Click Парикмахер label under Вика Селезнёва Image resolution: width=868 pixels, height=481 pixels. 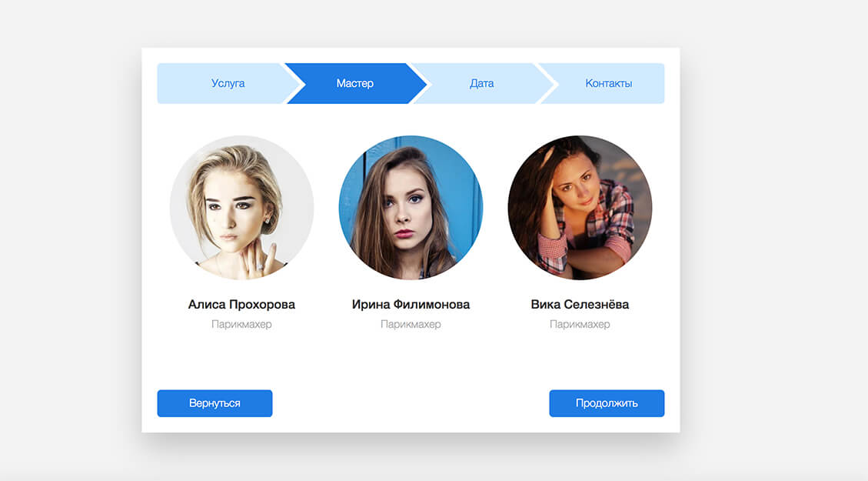[580, 324]
